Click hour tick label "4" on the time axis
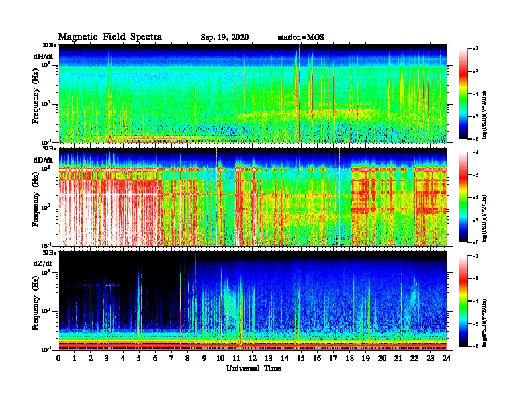Screen dimensions: 532x411 123,359
